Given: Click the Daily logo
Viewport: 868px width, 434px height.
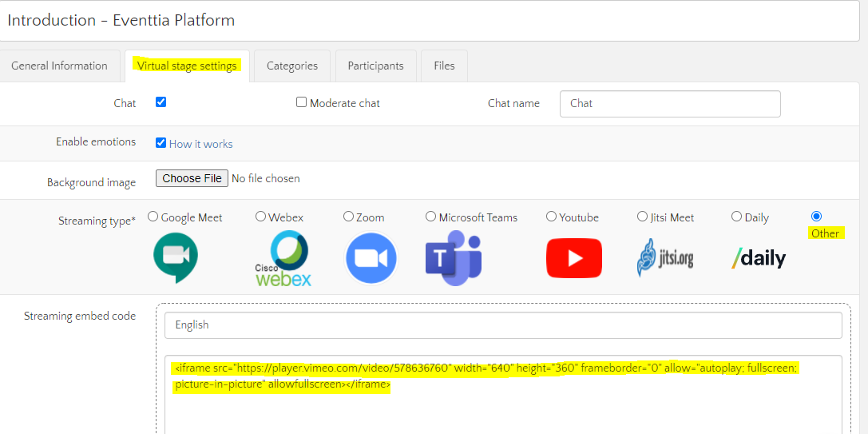Looking at the screenshot, I should (759, 258).
